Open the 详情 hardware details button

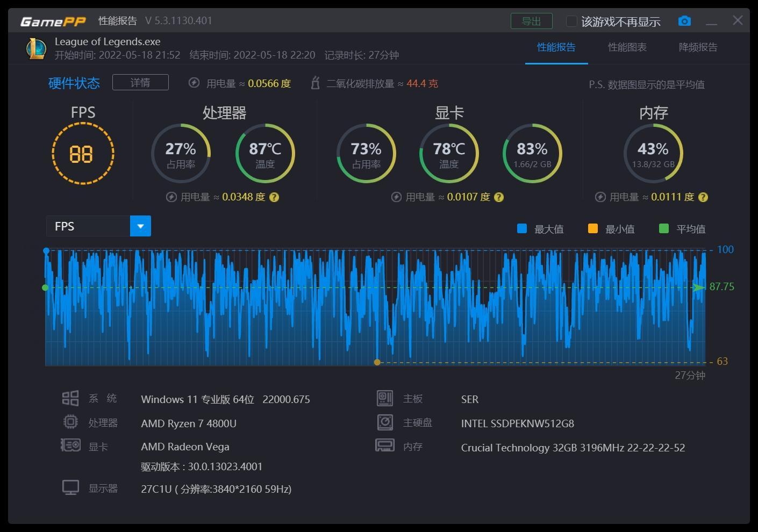pyautogui.click(x=140, y=82)
